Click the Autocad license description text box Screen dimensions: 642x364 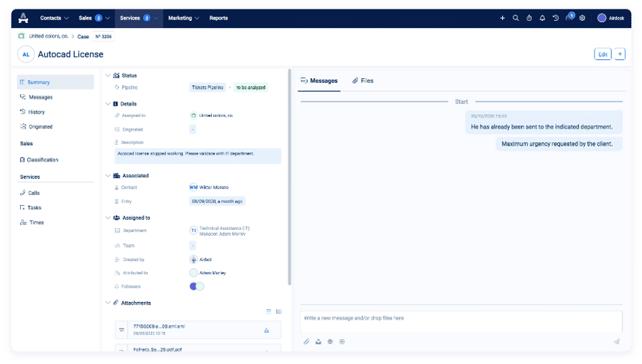[x=198, y=156]
